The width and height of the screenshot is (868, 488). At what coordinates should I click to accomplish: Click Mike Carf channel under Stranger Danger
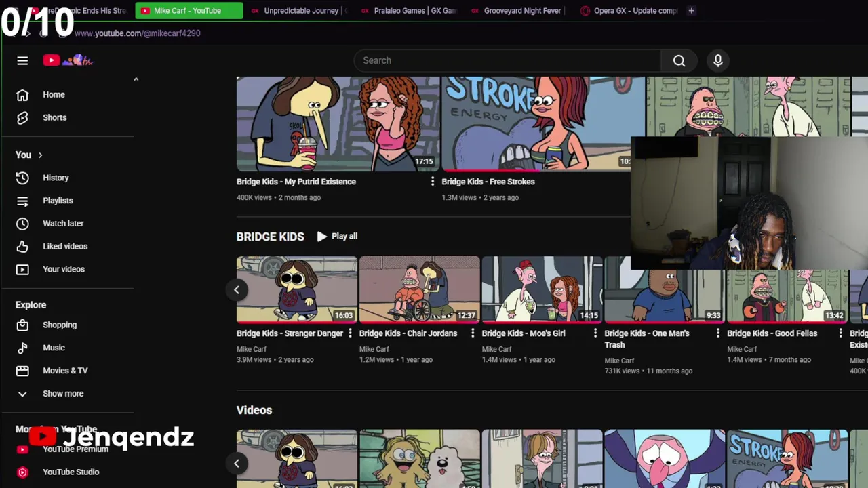[x=252, y=350]
